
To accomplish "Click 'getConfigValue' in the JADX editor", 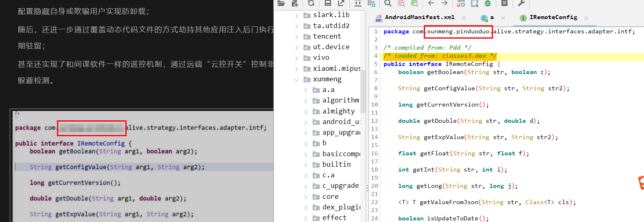I will [449, 88].
